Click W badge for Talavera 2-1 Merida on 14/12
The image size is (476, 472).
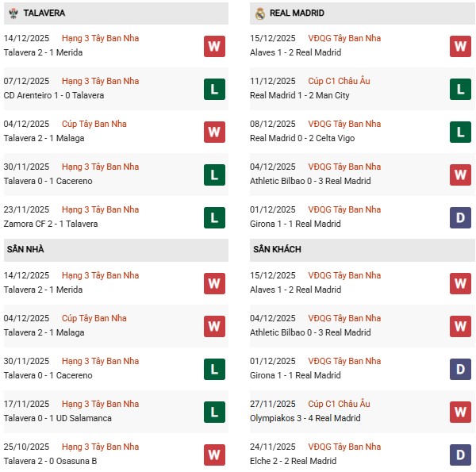click(213, 46)
